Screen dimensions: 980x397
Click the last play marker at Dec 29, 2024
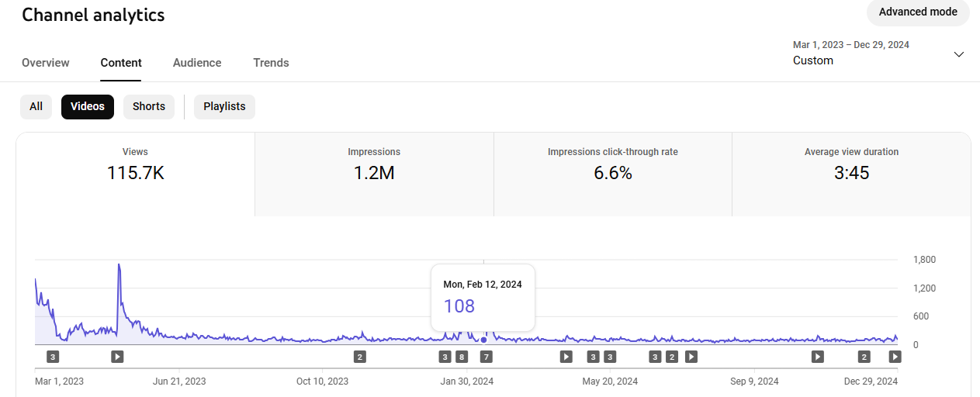pyautogui.click(x=895, y=357)
